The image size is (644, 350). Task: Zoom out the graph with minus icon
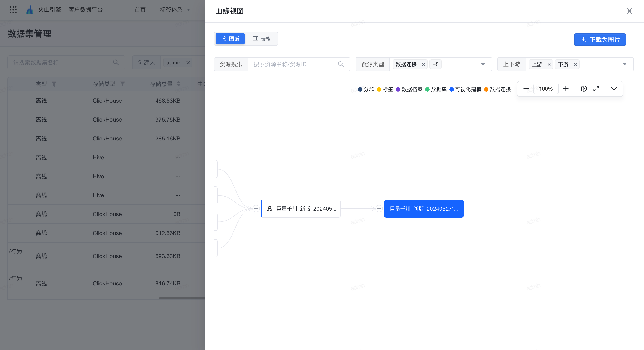pos(526,89)
